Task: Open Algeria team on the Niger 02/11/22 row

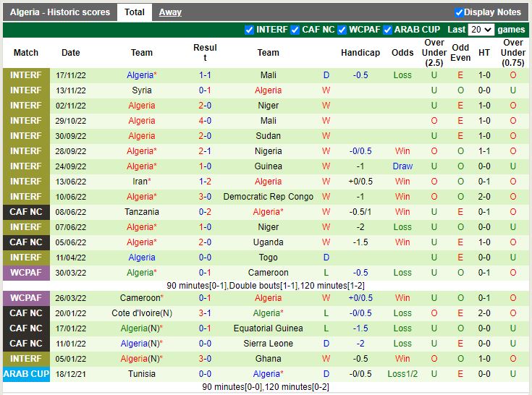Action: 141,106
